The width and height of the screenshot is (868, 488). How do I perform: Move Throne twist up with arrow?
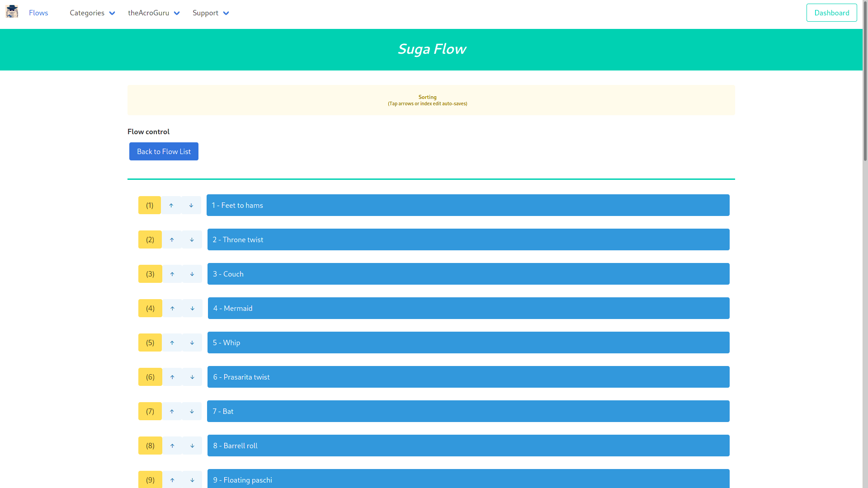click(x=172, y=240)
